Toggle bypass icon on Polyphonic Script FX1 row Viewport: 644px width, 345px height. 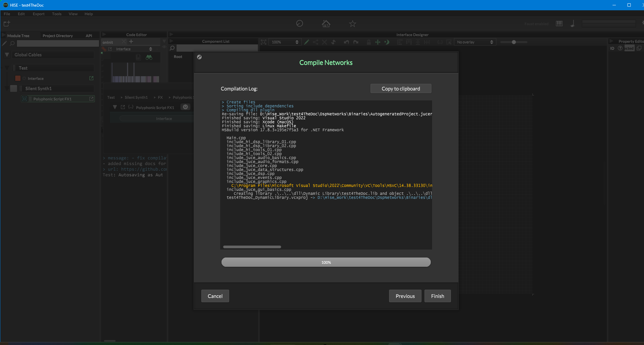25,99
